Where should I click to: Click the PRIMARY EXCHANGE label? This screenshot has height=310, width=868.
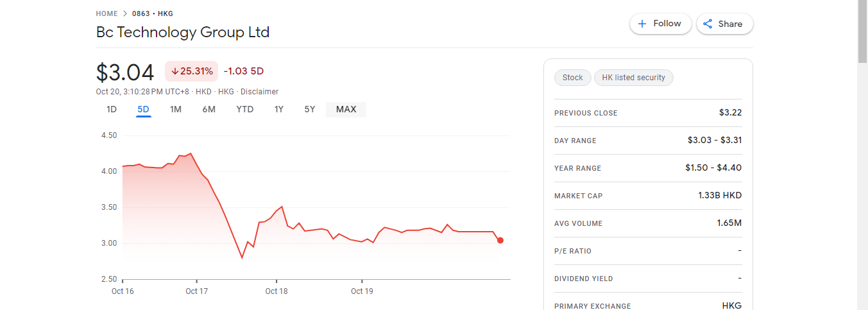coord(593,306)
